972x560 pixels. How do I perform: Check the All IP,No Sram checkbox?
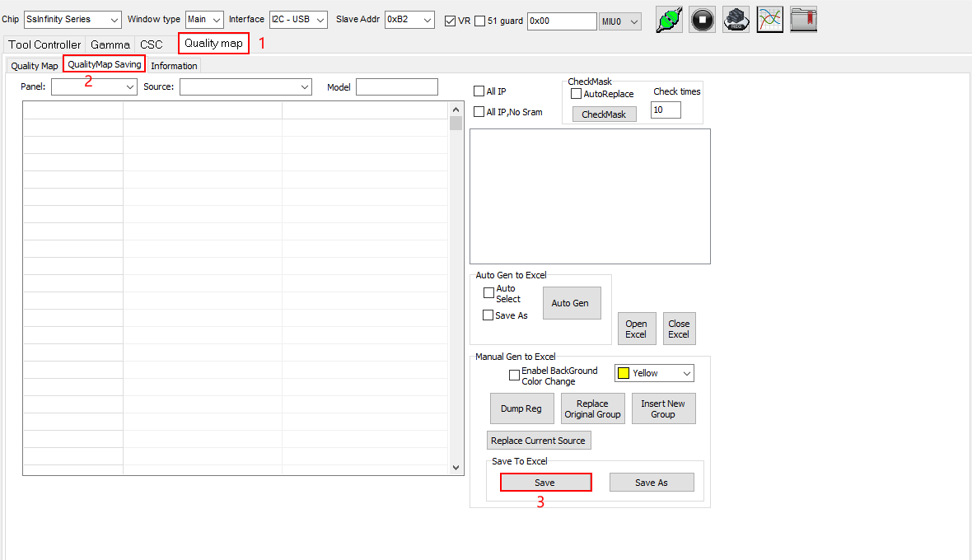tap(479, 111)
